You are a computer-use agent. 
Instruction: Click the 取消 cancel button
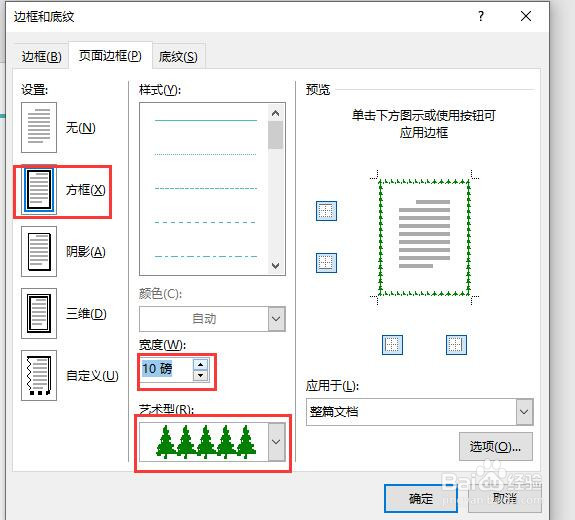(505, 498)
